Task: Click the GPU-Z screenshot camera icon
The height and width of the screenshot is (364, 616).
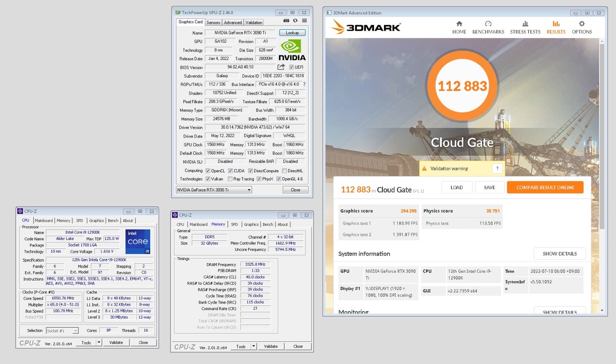Action: [x=286, y=21]
